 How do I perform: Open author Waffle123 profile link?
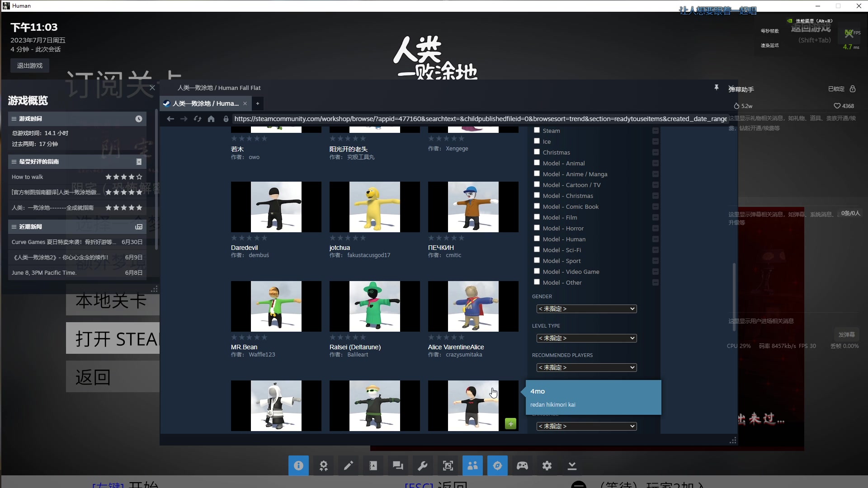pyautogui.click(x=262, y=355)
